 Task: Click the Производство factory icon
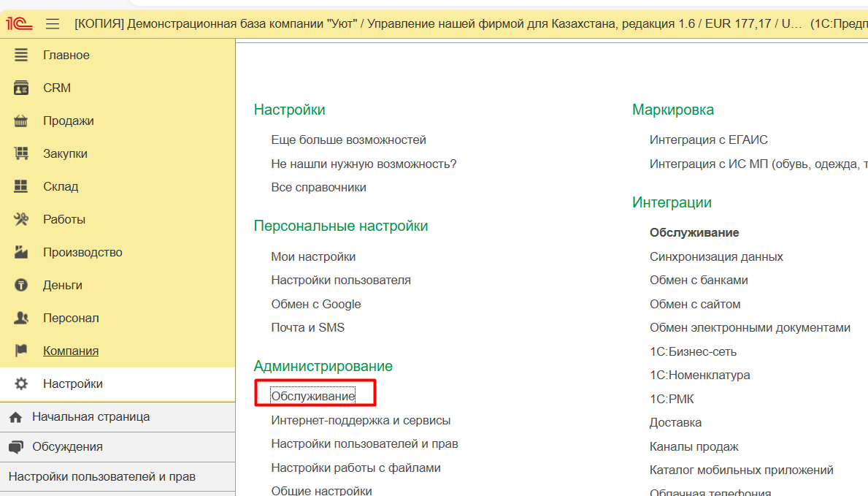tap(21, 252)
